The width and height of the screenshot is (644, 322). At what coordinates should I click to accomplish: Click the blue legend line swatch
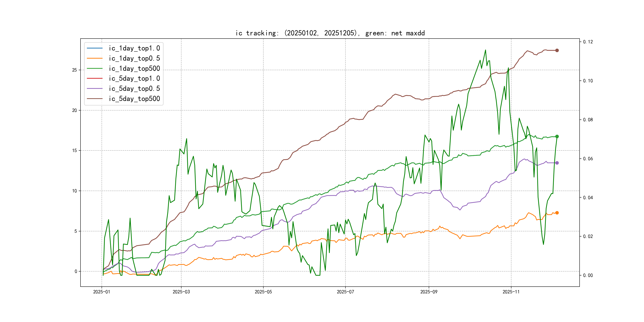click(x=94, y=48)
